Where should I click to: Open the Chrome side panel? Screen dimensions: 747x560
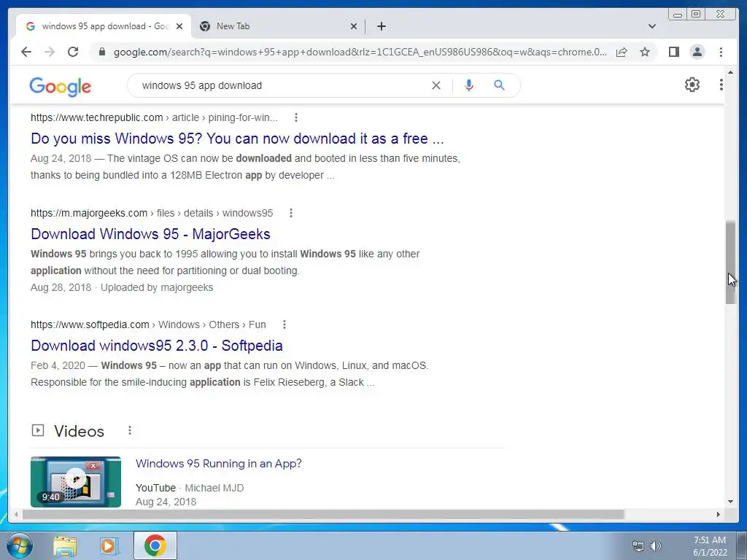coord(673,52)
